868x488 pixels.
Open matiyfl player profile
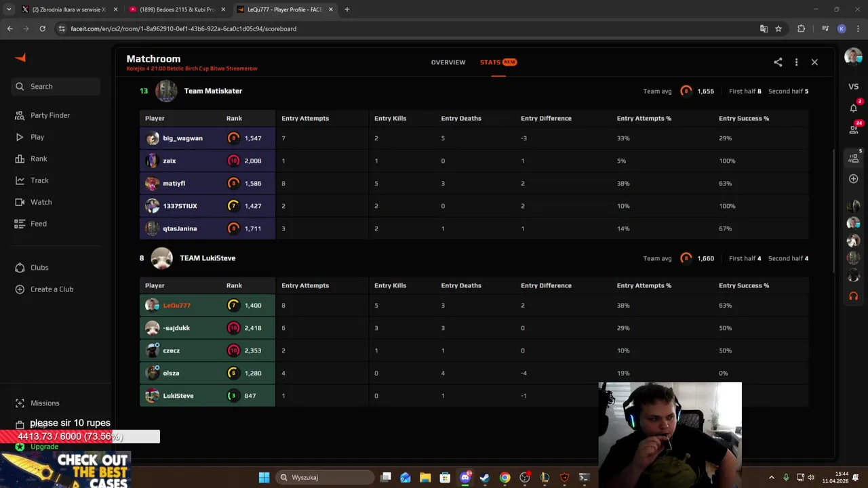tap(174, 184)
